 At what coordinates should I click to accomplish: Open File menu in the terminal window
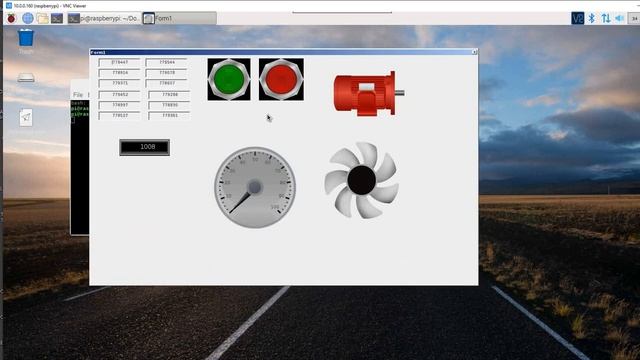78,95
